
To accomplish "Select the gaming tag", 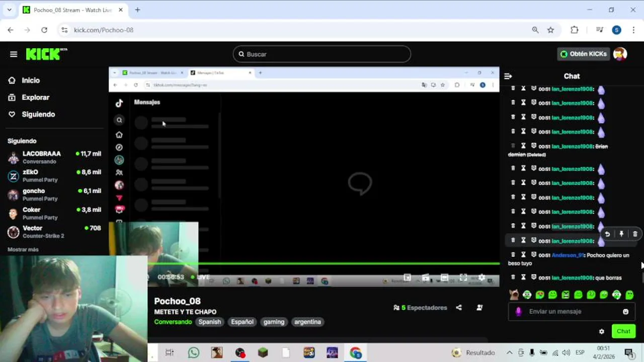I will (274, 322).
